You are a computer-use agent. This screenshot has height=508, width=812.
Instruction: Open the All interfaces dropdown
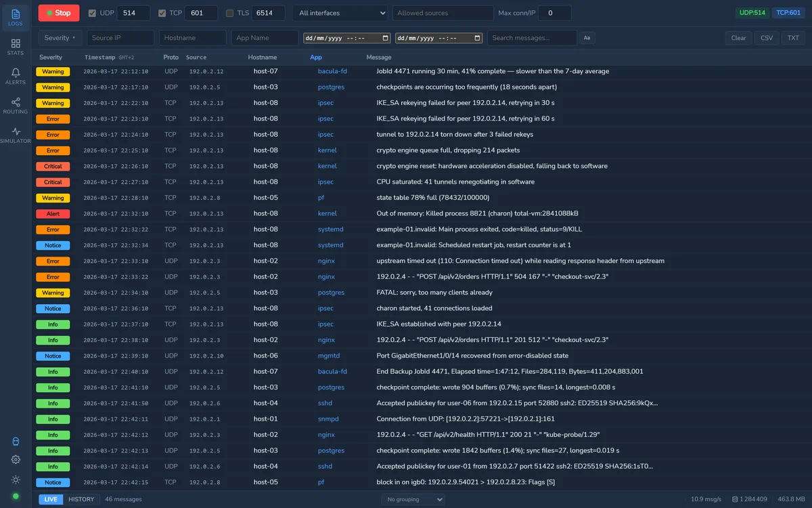pos(340,13)
